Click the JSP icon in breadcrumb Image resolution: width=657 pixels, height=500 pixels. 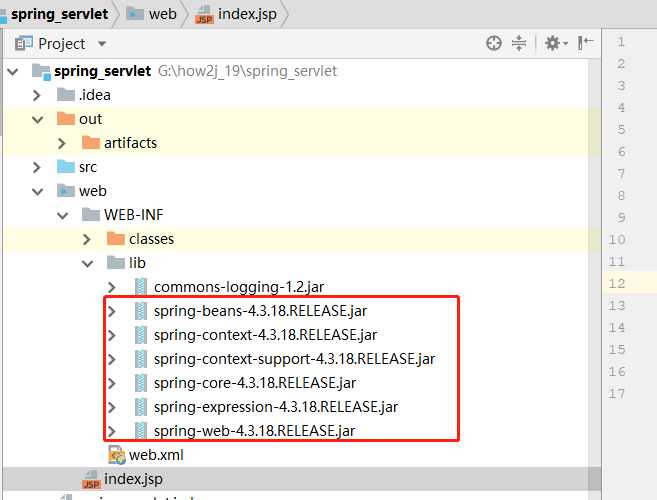204,15
